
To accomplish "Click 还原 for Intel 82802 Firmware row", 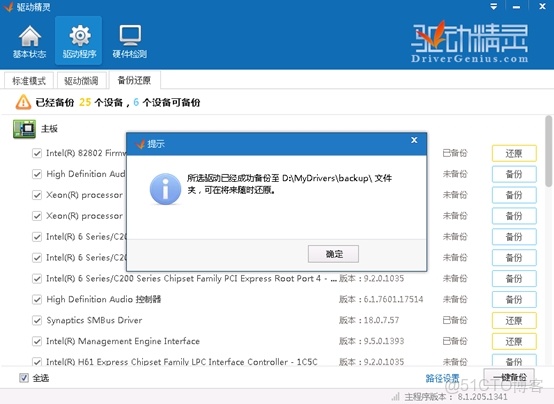I will tap(514, 153).
